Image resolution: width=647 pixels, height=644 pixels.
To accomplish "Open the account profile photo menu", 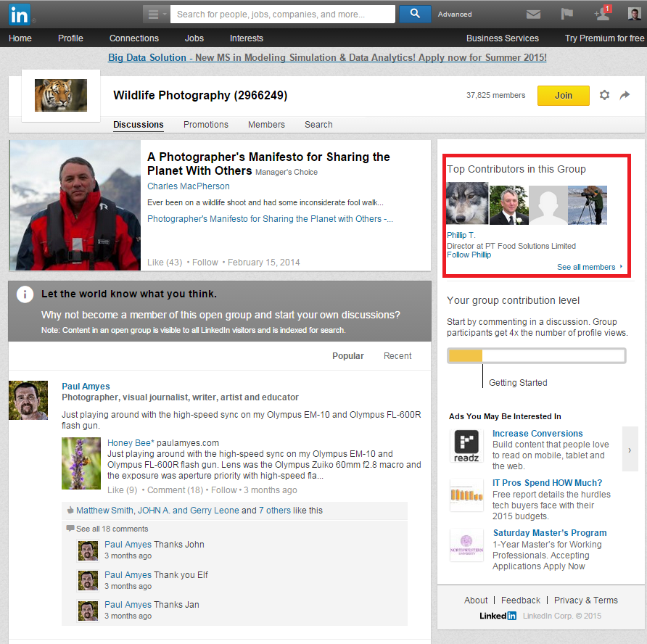I will 634,14.
